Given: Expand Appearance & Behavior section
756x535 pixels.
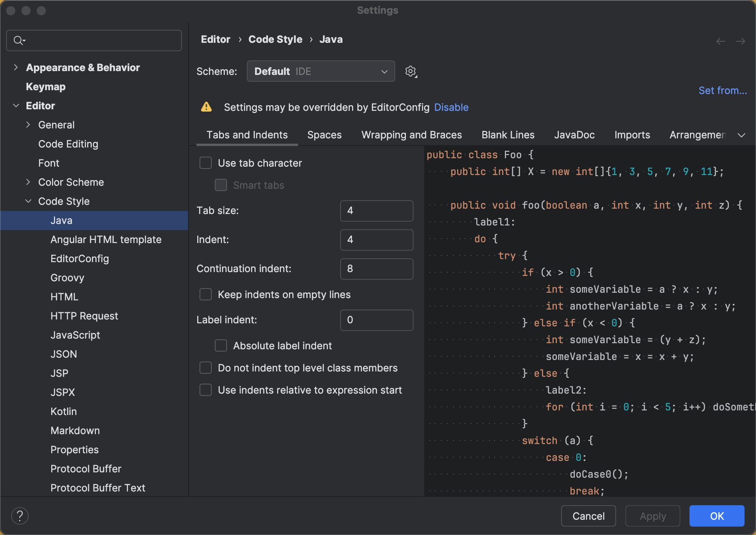Looking at the screenshot, I should point(16,67).
